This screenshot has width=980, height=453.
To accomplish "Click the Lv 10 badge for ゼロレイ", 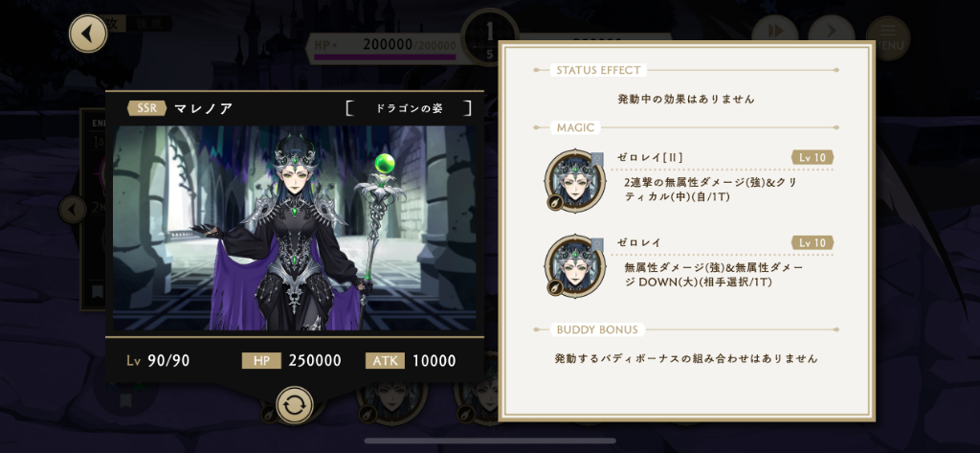I will 813,242.
